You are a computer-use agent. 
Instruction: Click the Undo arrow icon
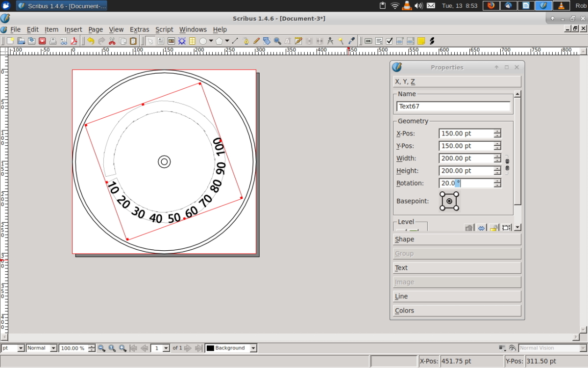tap(91, 41)
